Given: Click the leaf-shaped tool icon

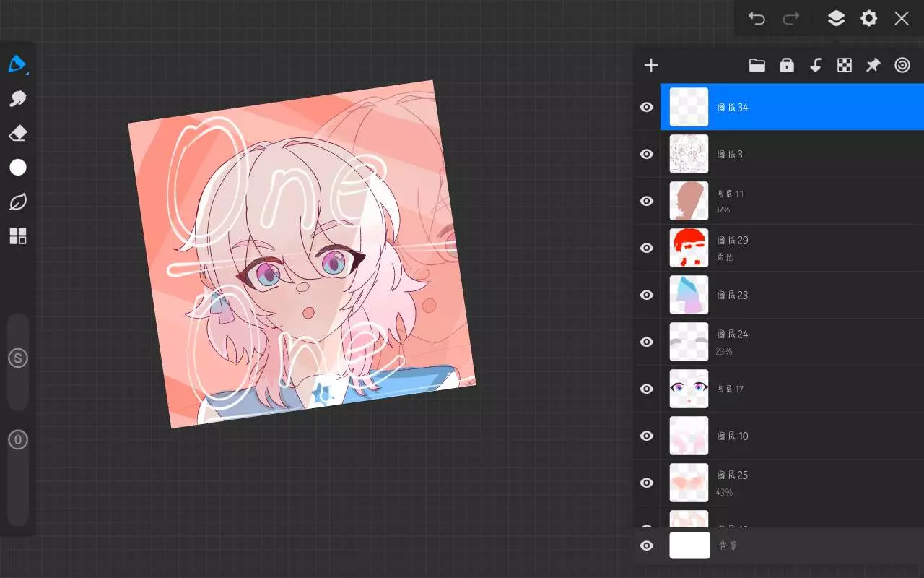Looking at the screenshot, I should pyautogui.click(x=18, y=202).
